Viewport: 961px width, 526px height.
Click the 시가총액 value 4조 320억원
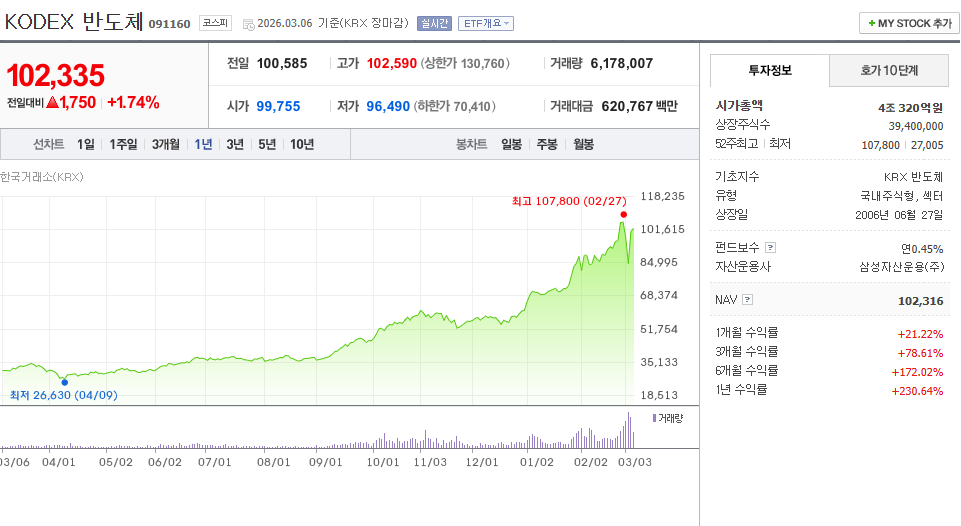[x=910, y=108]
